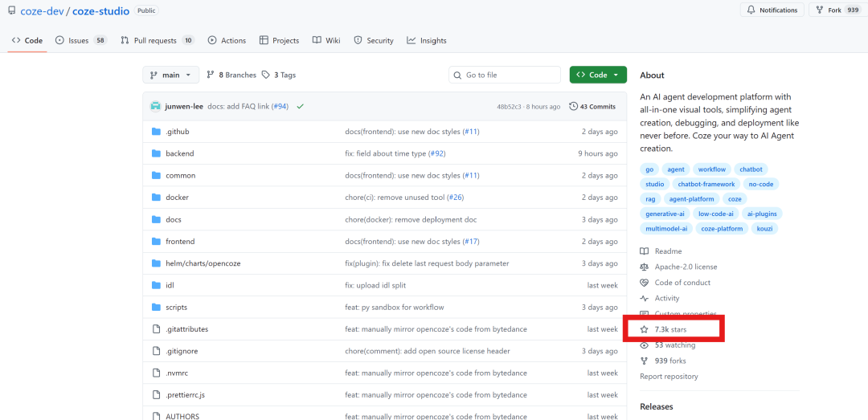Click the .github folder icon
This screenshot has height=420, width=868.
click(x=157, y=132)
